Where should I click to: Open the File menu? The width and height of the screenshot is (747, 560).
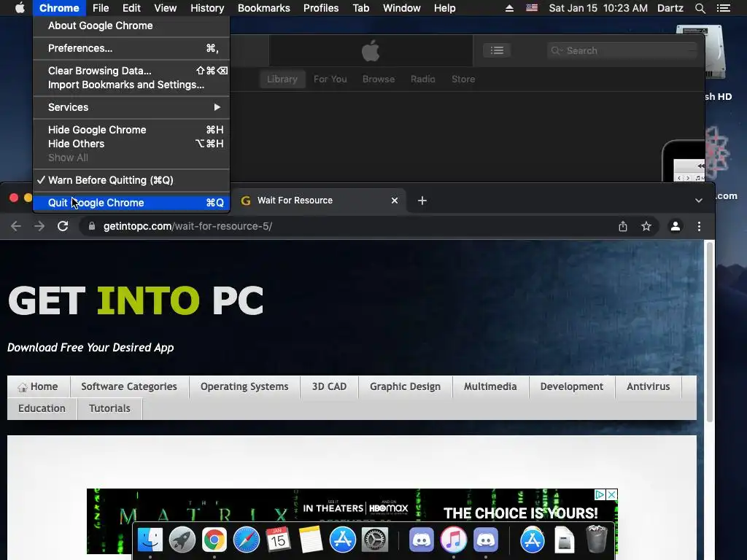coord(101,8)
